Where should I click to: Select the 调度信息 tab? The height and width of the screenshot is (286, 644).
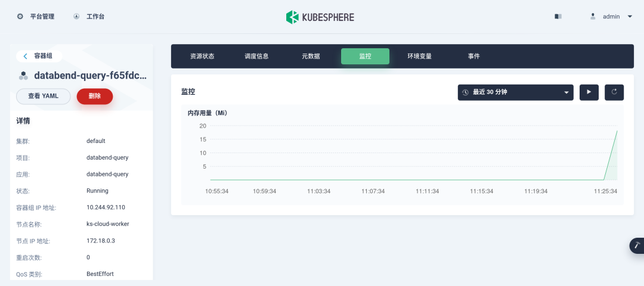pyautogui.click(x=256, y=56)
